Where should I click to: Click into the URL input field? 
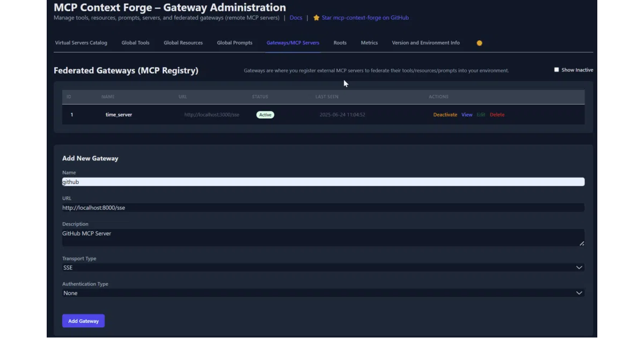click(323, 208)
